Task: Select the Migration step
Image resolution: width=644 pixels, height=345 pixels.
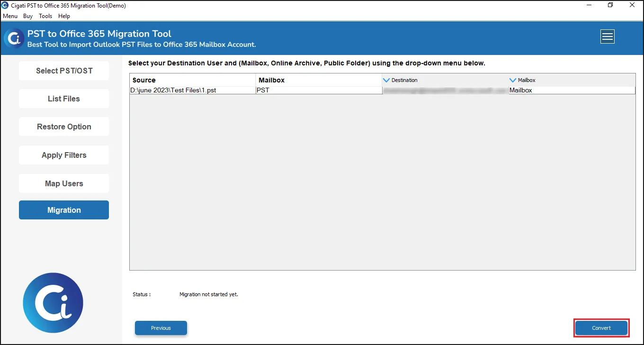Action: click(64, 210)
